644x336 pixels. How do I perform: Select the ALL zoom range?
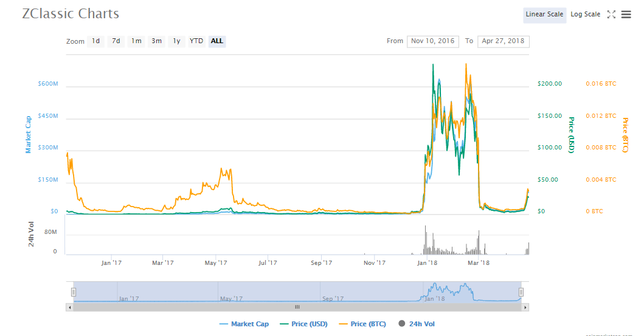[217, 41]
